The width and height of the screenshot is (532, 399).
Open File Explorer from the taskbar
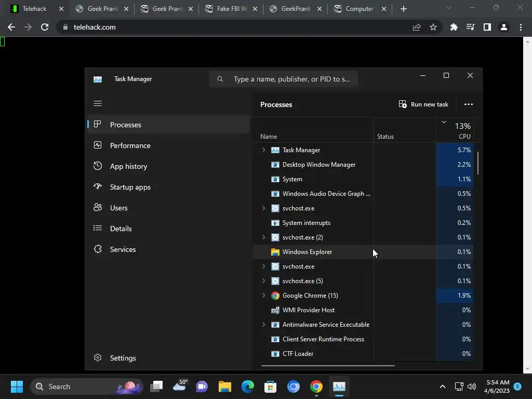(224, 387)
